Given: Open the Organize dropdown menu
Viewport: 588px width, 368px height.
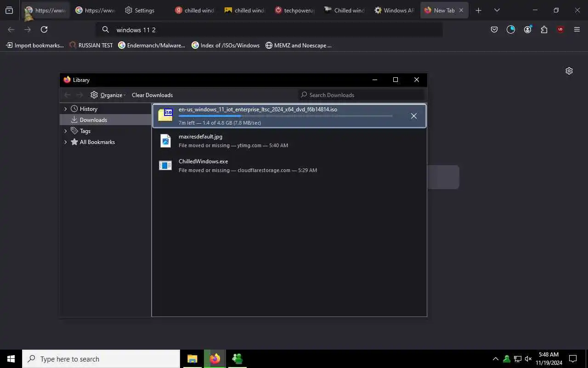Looking at the screenshot, I should click(x=108, y=95).
